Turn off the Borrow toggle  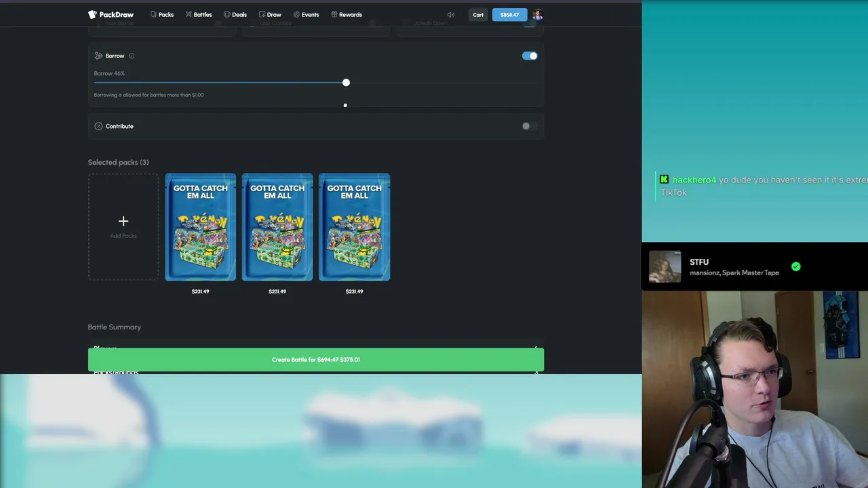click(530, 56)
